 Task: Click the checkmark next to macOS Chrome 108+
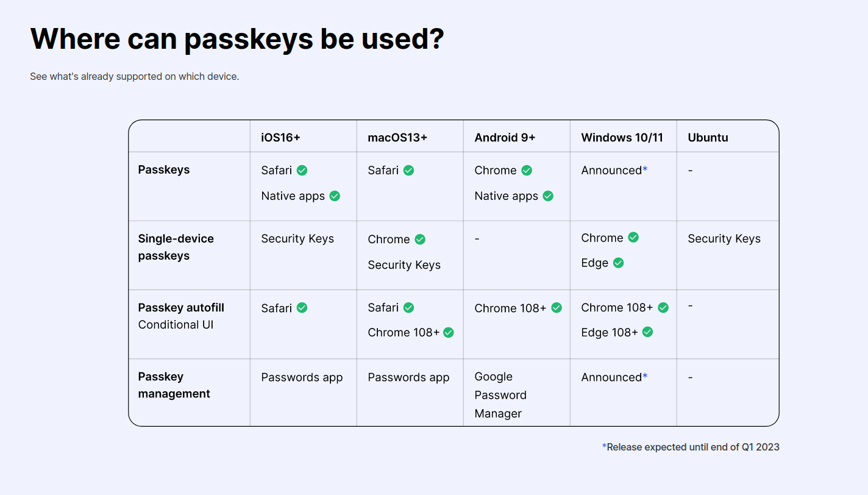449,332
